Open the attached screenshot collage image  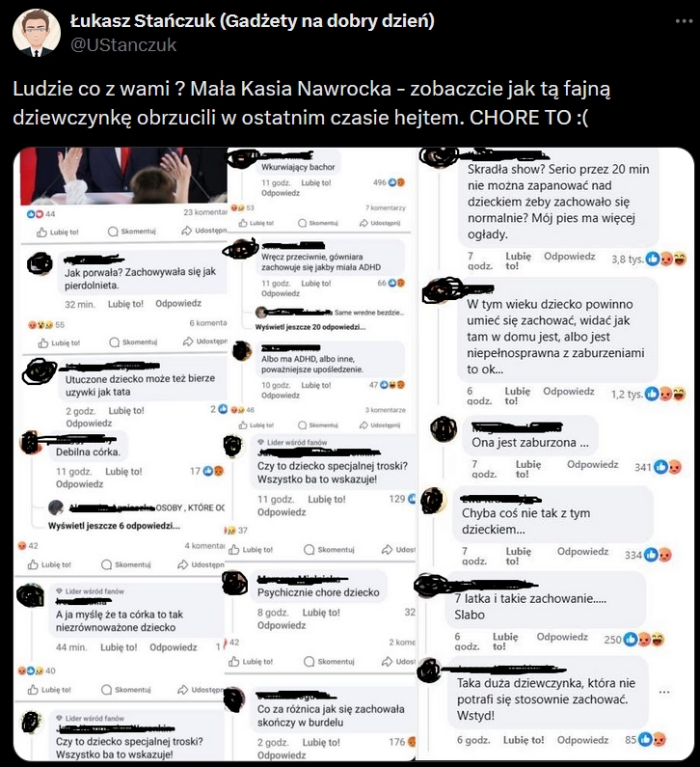pos(354,454)
